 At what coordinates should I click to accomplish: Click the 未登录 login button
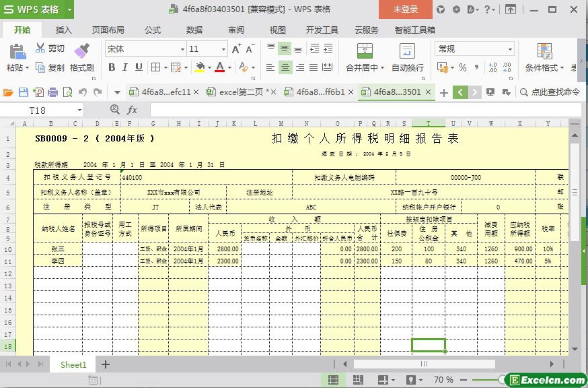coord(405,9)
